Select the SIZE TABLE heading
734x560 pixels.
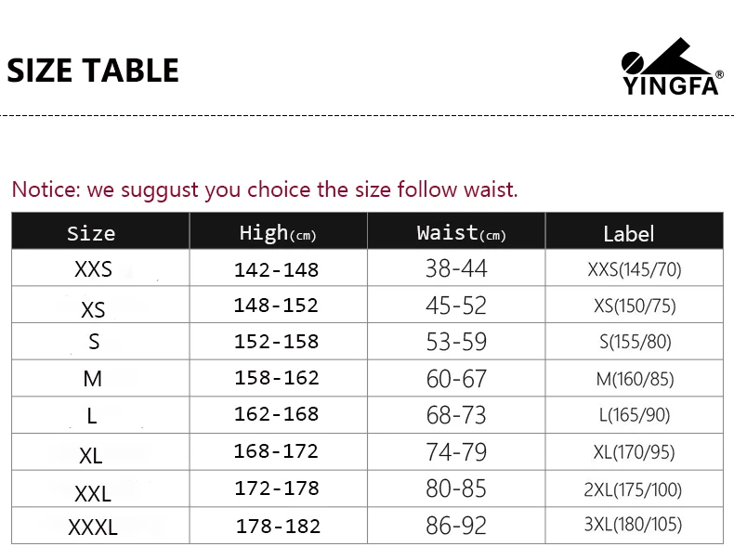[93, 71]
